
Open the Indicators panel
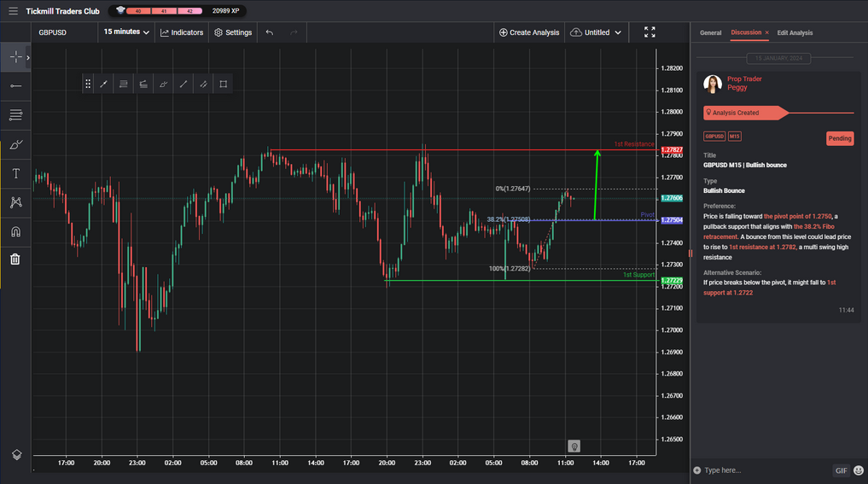pyautogui.click(x=182, y=32)
